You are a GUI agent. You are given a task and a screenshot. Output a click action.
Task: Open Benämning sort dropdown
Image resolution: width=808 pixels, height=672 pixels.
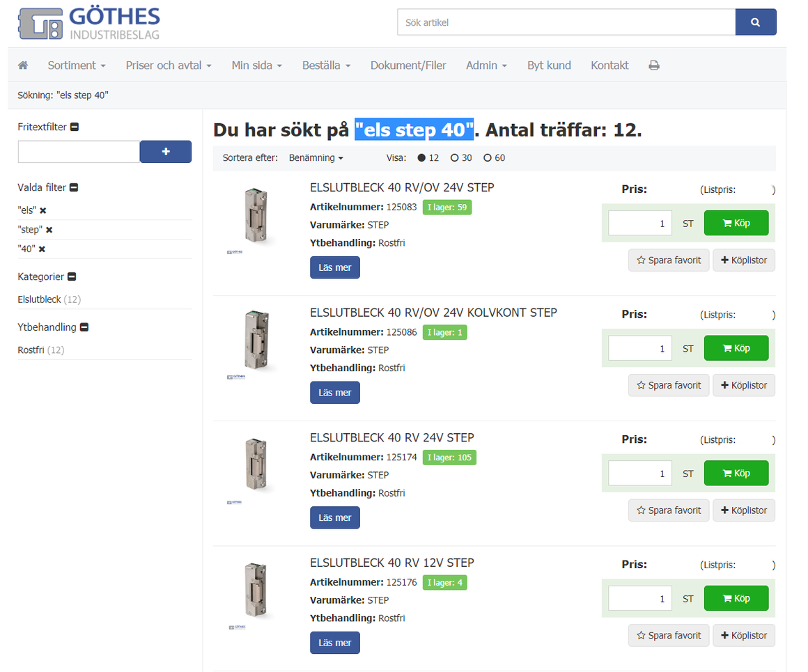pyautogui.click(x=316, y=157)
